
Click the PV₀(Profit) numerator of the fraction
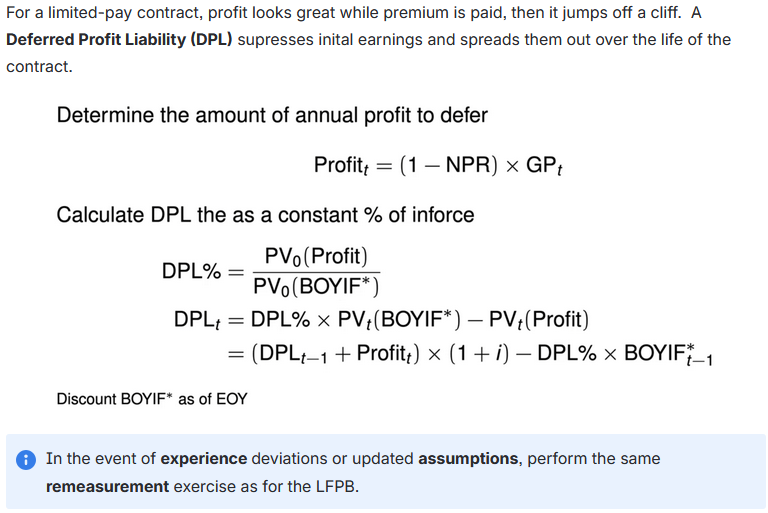pos(317,257)
